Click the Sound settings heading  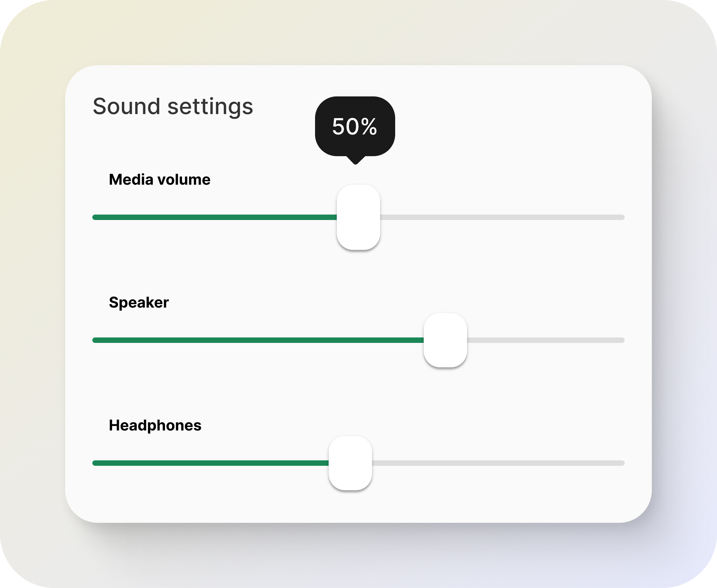coord(173,106)
